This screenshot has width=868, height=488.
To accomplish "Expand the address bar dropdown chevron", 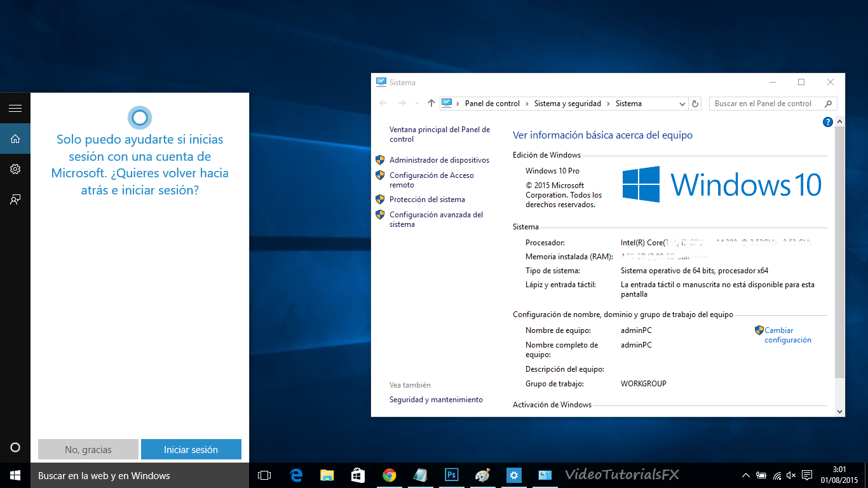I will pyautogui.click(x=682, y=104).
